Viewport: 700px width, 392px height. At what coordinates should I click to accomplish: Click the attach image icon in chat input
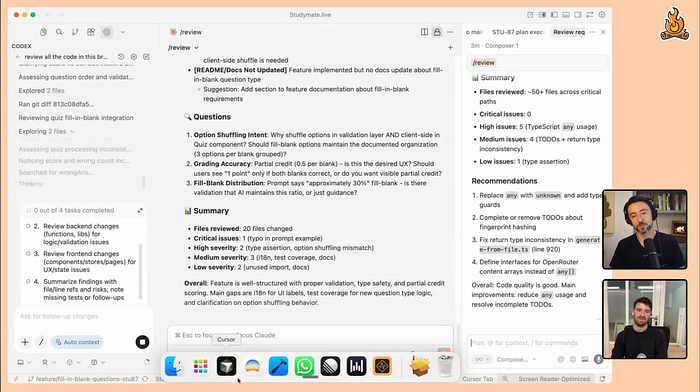[585, 359]
